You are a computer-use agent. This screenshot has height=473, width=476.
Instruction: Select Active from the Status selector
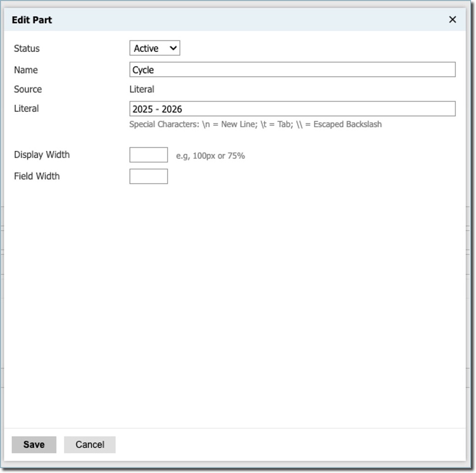pyautogui.click(x=154, y=48)
